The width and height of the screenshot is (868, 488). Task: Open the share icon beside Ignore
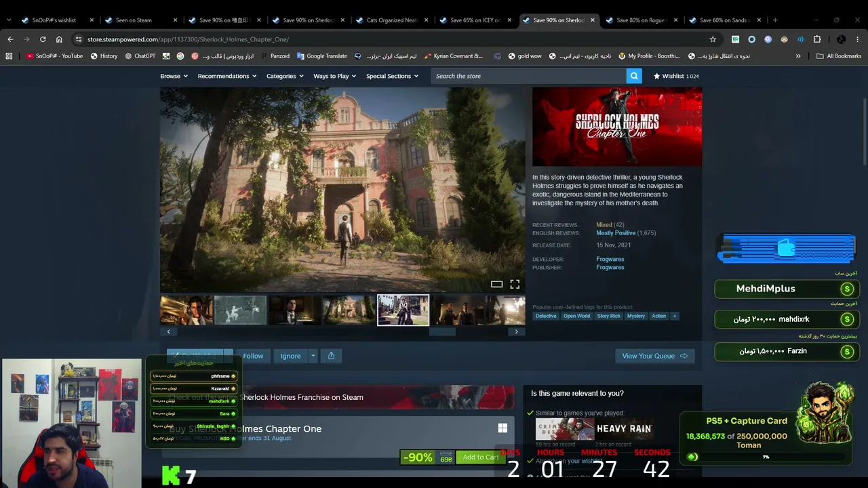pyautogui.click(x=331, y=356)
